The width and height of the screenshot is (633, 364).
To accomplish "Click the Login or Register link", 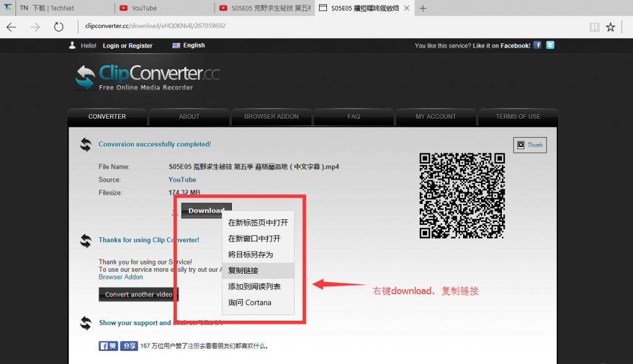I will click(127, 46).
